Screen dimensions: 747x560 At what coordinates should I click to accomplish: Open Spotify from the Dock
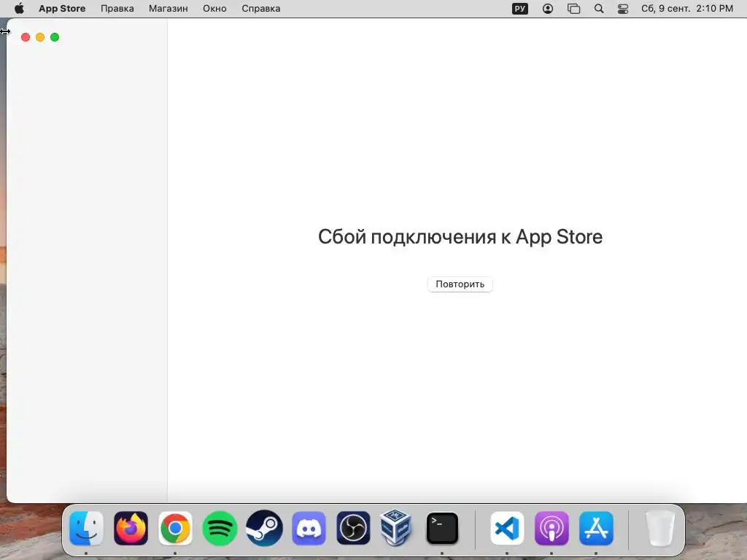coord(220,528)
